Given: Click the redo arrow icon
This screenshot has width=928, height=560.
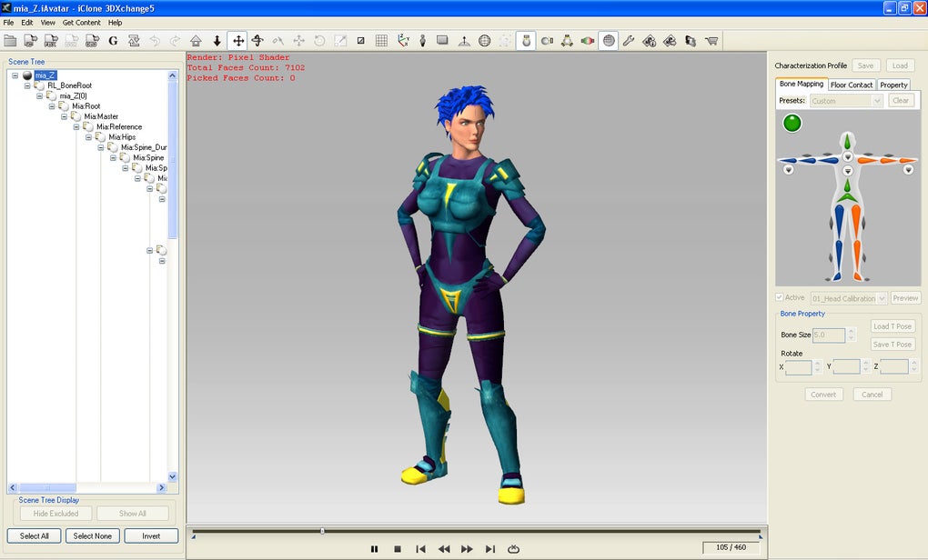Looking at the screenshot, I should [176, 41].
